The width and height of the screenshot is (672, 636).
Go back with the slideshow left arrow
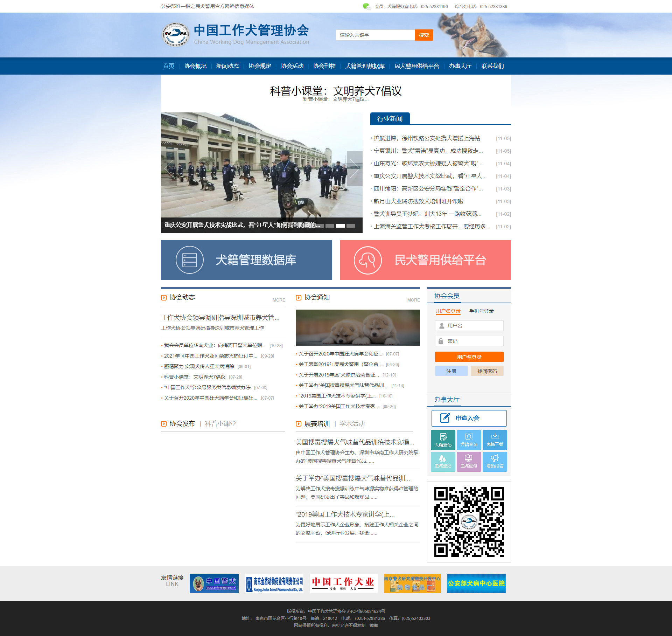[x=169, y=168]
